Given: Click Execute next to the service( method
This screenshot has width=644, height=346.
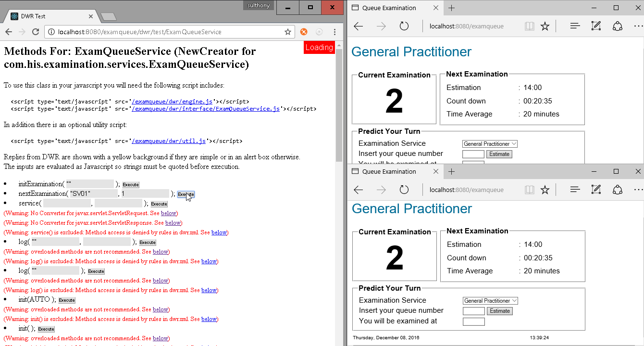Looking at the screenshot, I should pyautogui.click(x=159, y=204).
